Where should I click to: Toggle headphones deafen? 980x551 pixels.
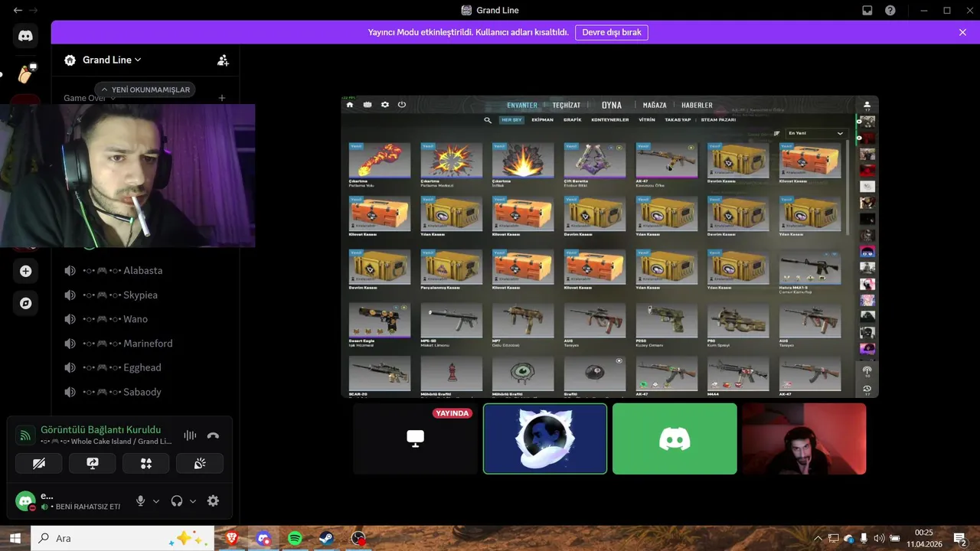(x=177, y=500)
